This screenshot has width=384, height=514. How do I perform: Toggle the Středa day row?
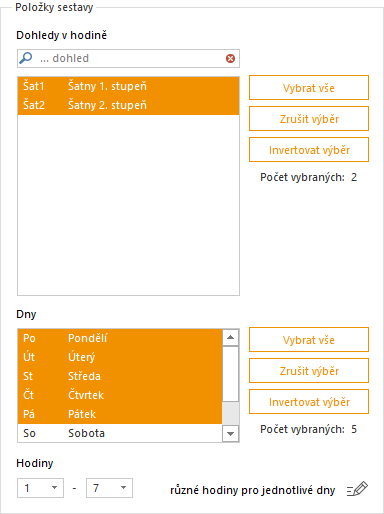(x=120, y=376)
